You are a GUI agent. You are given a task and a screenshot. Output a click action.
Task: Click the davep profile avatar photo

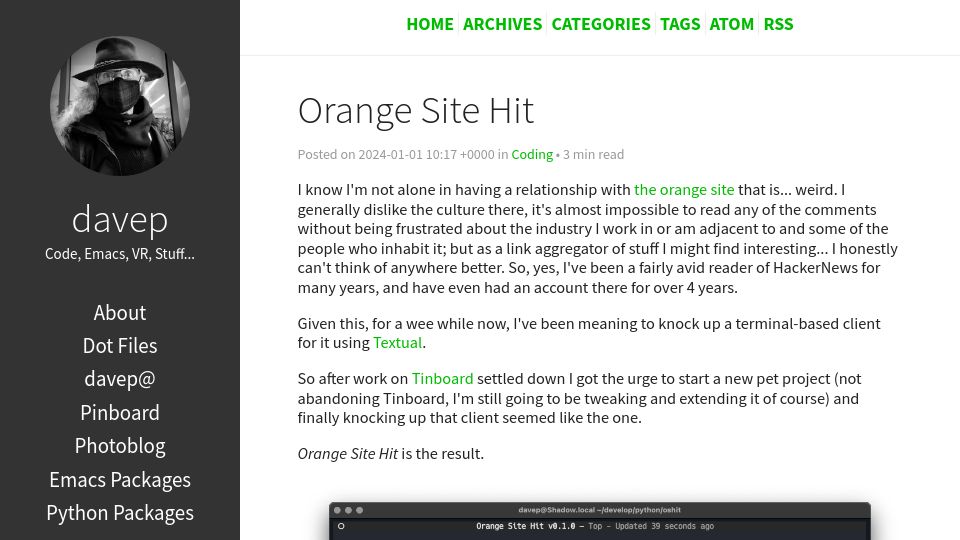point(120,106)
